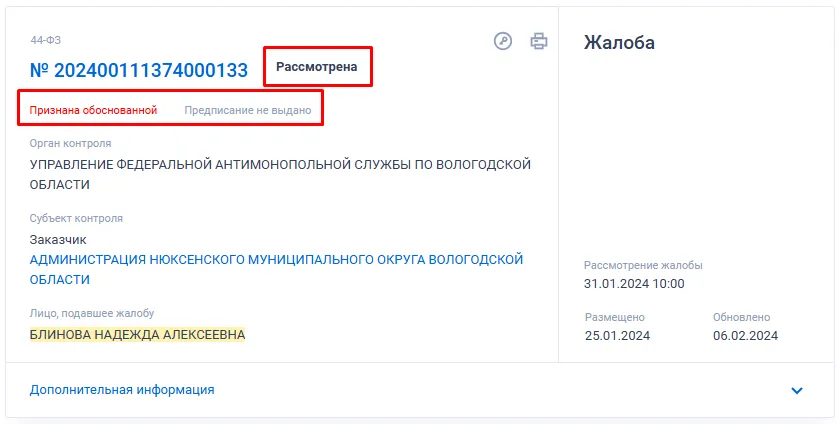This screenshot has width=839, height=424.
Task: Click the Рассмотрена status label
Action: pos(316,67)
